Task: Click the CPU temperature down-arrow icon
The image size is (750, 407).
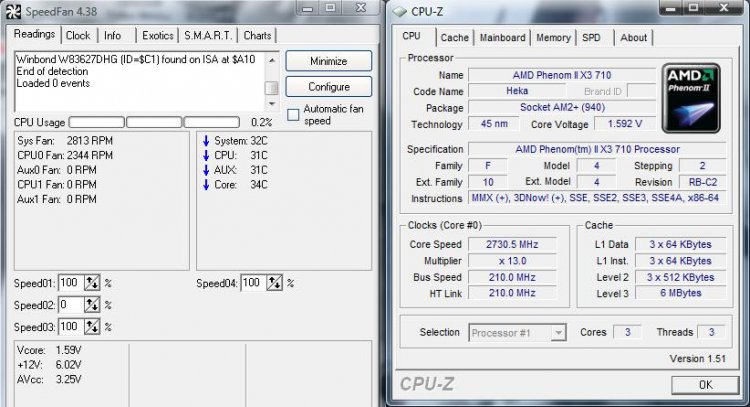Action: pos(206,155)
